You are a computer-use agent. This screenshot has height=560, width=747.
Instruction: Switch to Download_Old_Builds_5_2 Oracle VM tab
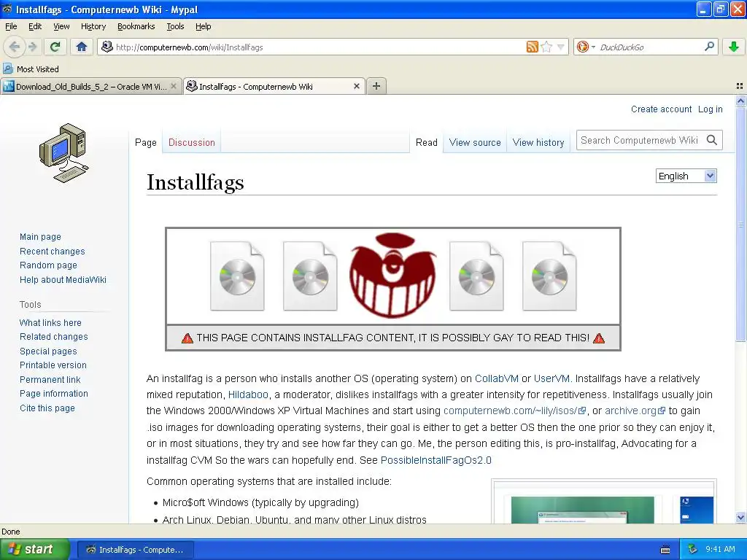click(x=90, y=86)
